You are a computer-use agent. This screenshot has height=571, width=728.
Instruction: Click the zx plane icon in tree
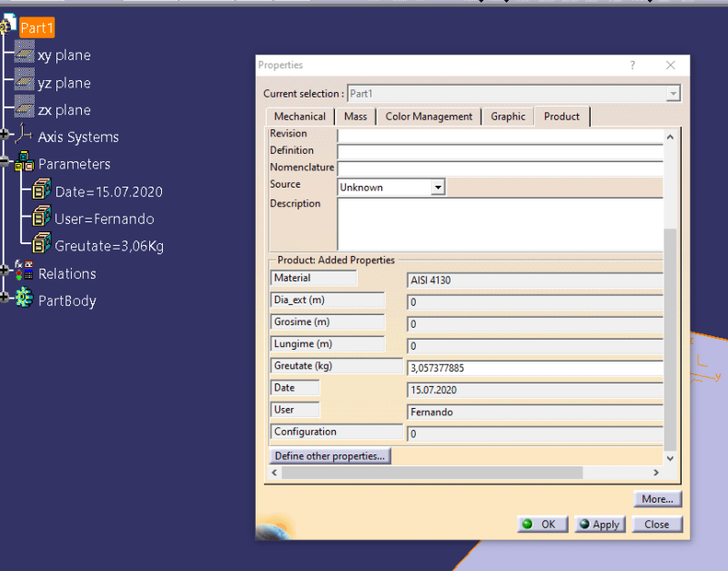click(x=25, y=107)
